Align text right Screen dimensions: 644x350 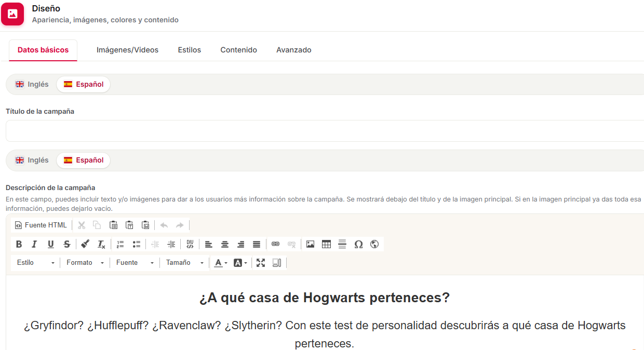(240, 244)
